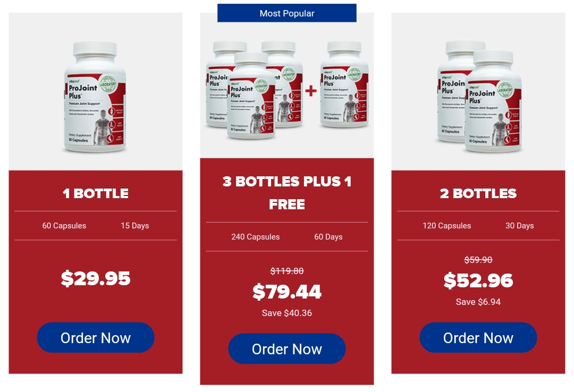Viewport: 574px width, 392px height.
Task: Click the crossed-out $119.80 price
Action: tap(287, 271)
